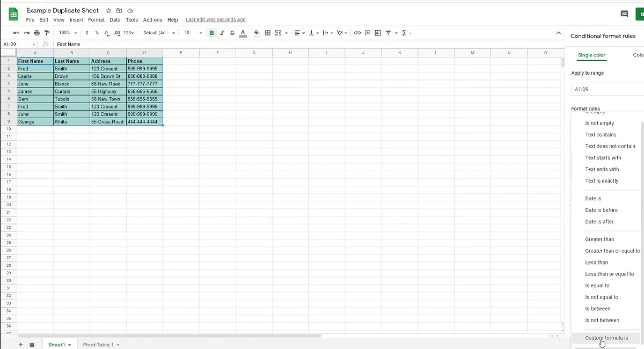Open the Text color picker
The width and height of the screenshot is (644, 349).
pos(243,33)
